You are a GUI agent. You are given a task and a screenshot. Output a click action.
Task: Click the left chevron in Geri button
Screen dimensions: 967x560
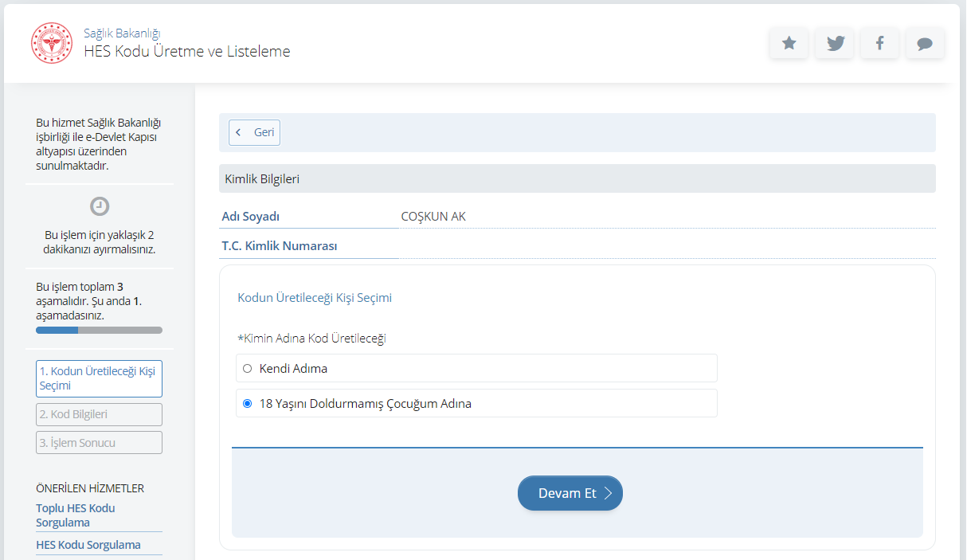(238, 132)
